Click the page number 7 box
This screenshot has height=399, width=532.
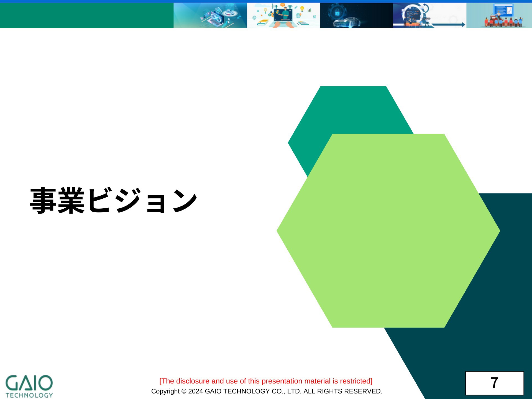(x=494, y=383)
